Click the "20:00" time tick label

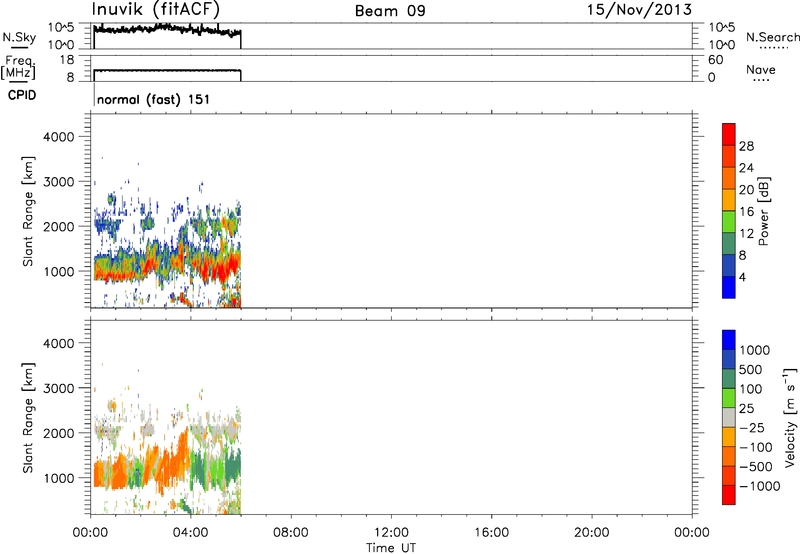tap(592, 533)
